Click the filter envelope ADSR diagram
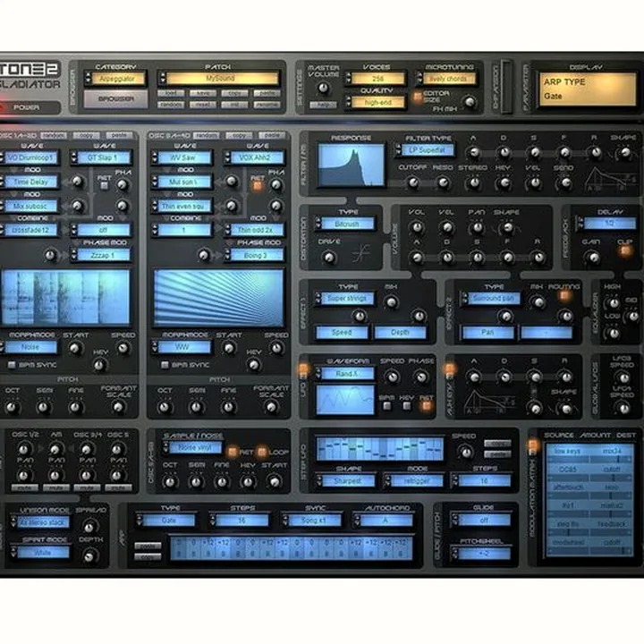The image size is (644, 644). pos(609,179)
